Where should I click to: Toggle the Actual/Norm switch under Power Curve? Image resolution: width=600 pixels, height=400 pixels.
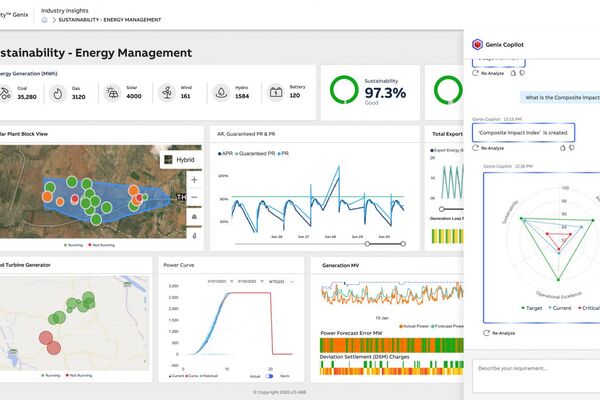[x=267, y=376]
